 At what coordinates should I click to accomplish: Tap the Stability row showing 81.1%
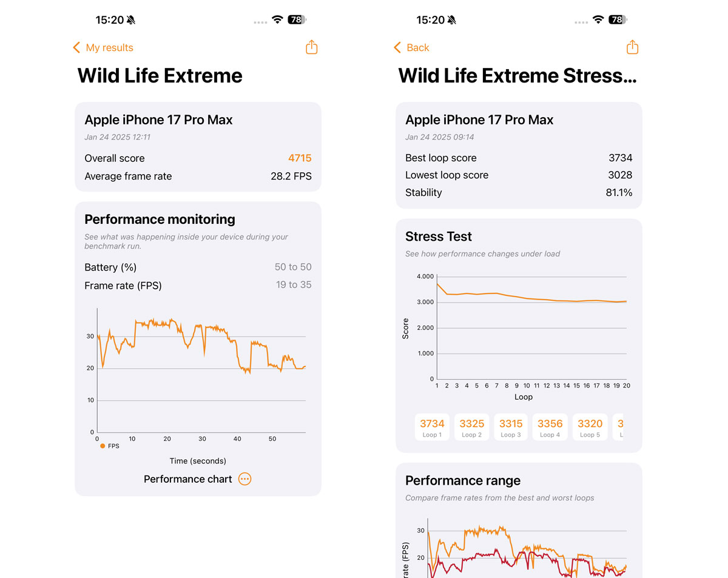tap(519, 193)
